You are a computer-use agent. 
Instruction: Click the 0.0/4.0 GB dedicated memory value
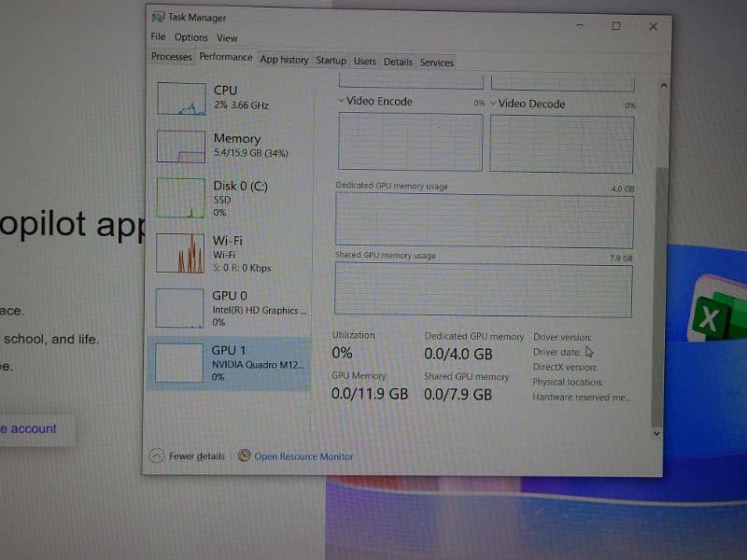coord(458,354)
